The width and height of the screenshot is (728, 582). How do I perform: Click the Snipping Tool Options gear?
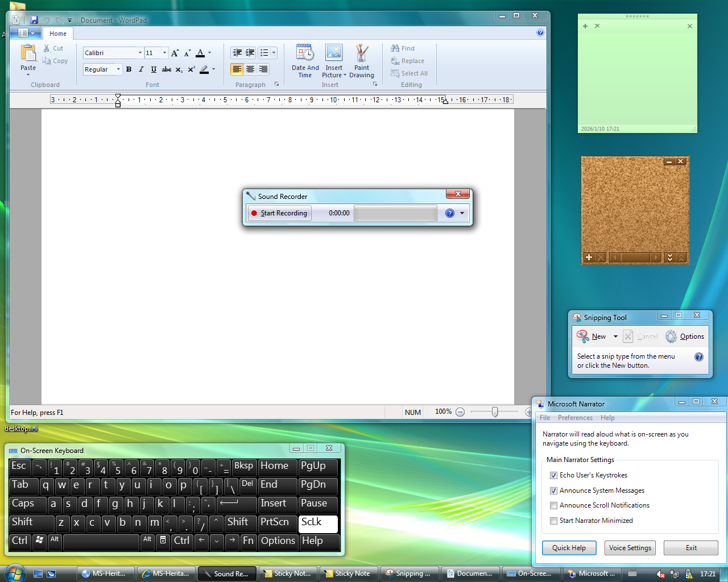point(671,336)
